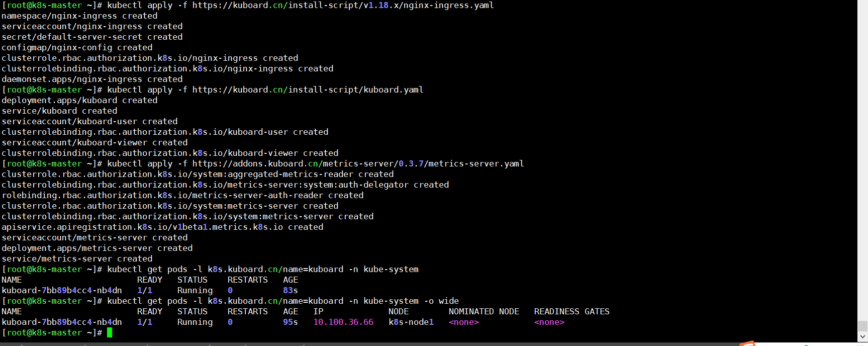The height and width of the screenshot is (346, 868).
Task: Click the clusterrolebinding kuboard-user created line
Action: point(165,132)
